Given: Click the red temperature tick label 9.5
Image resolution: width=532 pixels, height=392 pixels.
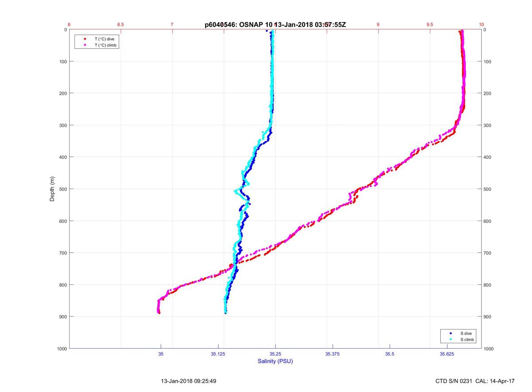Looking at the screenshot, I should (430, 25).
